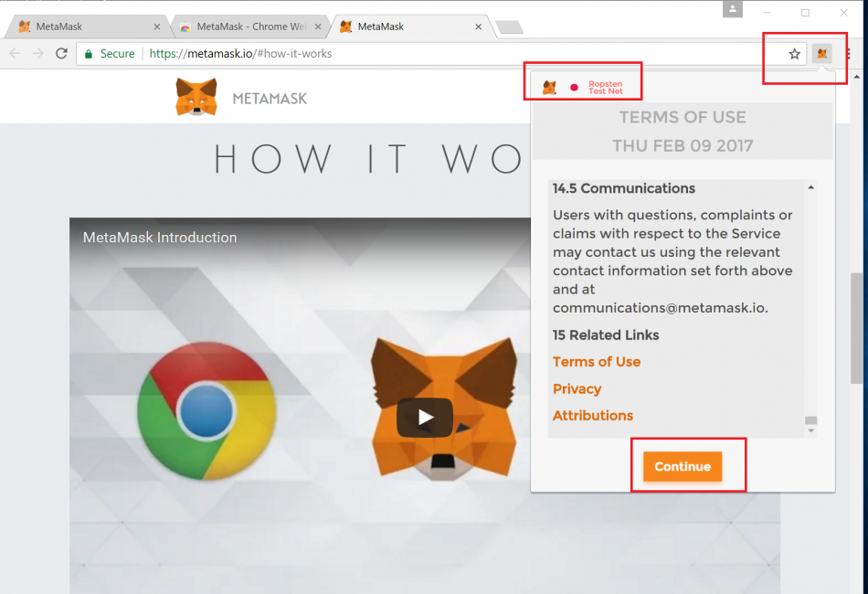Open the Terms of Use link
The width and height of the screenshot is (868, 594).
point(597,362)
